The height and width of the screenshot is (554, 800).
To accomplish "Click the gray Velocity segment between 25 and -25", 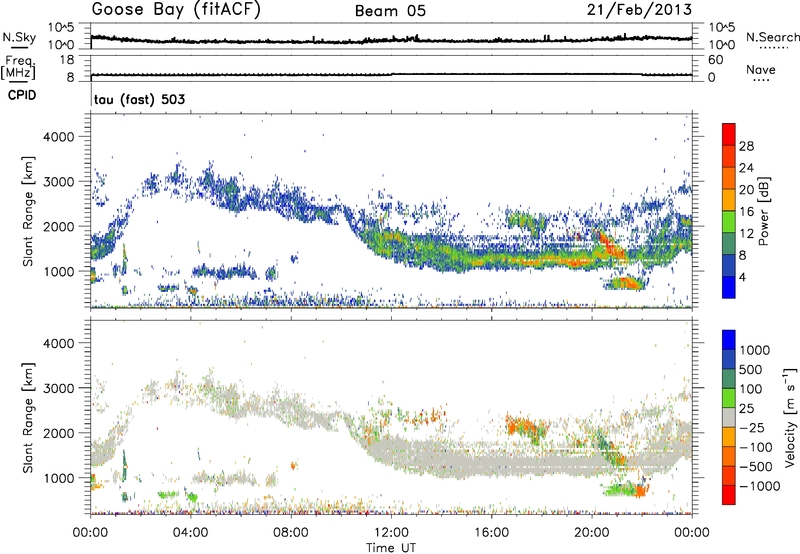I will [x=729, y=417].
